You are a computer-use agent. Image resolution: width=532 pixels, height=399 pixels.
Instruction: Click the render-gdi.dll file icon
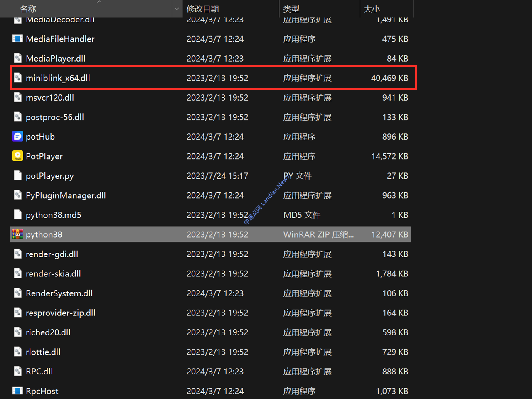point(17,254)
